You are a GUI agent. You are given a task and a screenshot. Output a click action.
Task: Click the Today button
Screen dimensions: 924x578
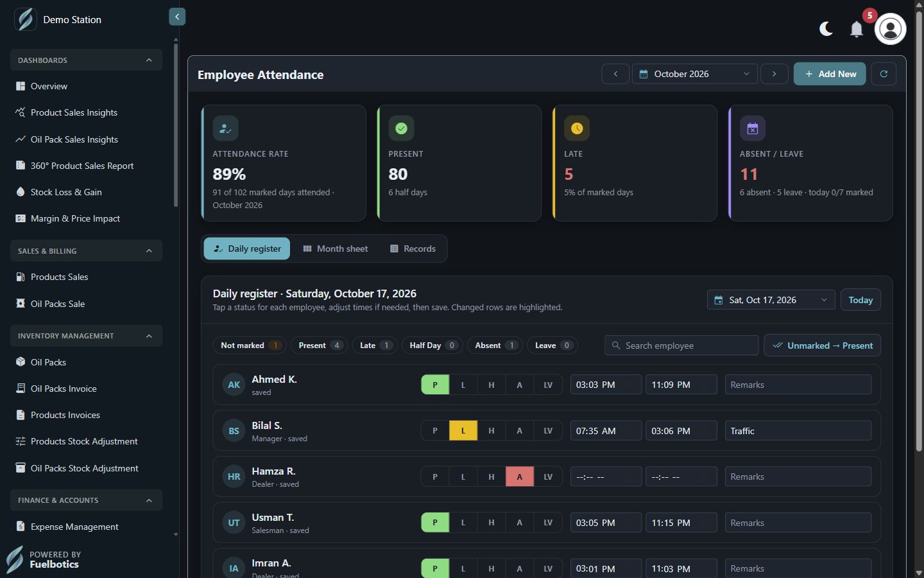(860, 300)
